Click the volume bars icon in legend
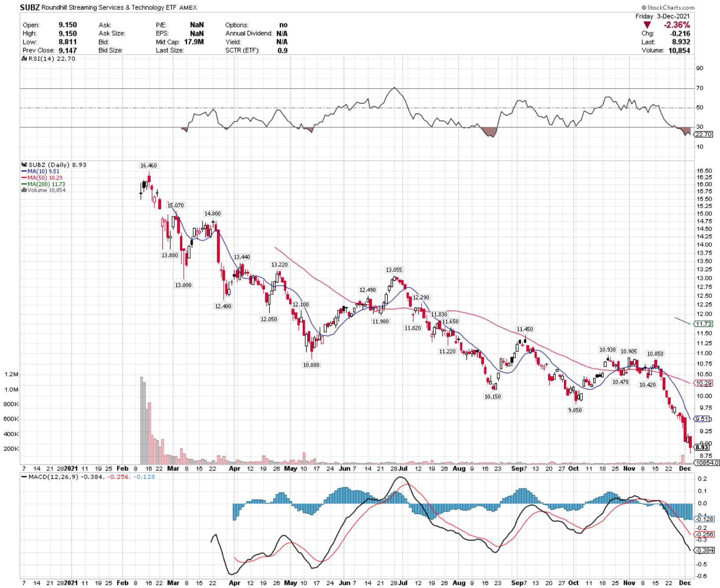Viewport: 720px width, 588px height. (x=24, y=190)
